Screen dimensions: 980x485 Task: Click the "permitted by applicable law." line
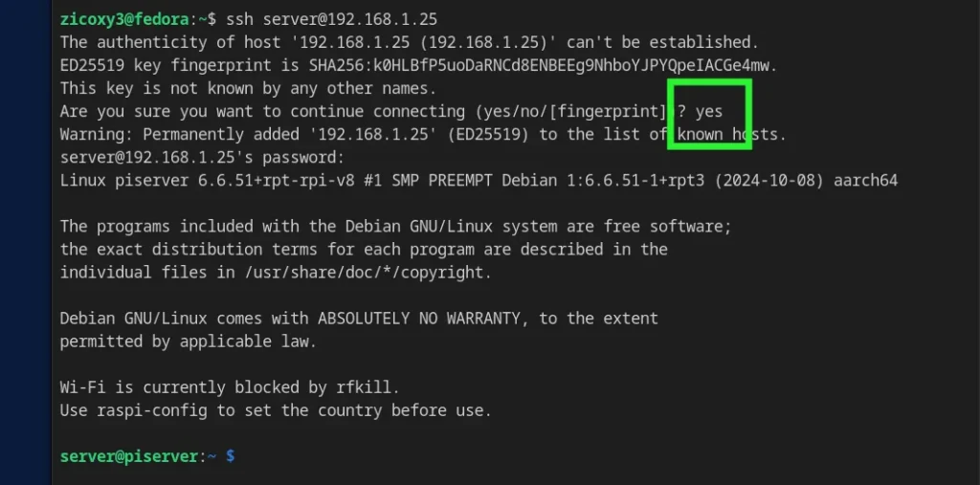coord(188,341)
